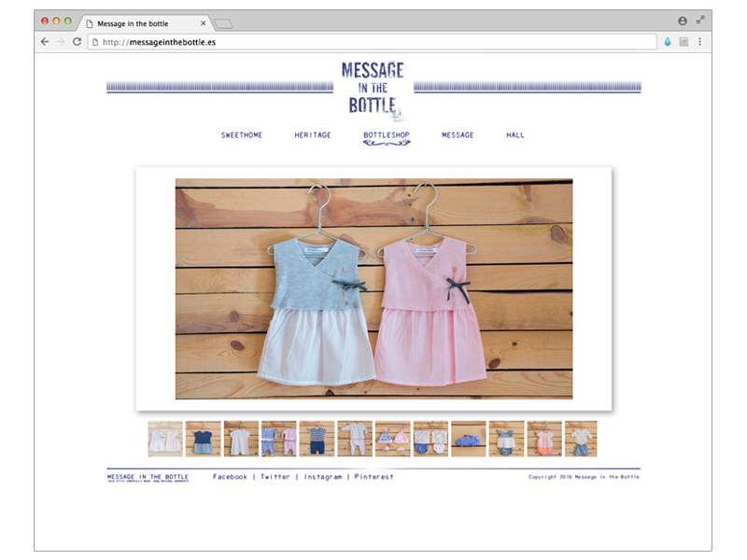Click the blue water drop extension icon
This screenshot has width=747, height=560.
(x=668, y=42)
